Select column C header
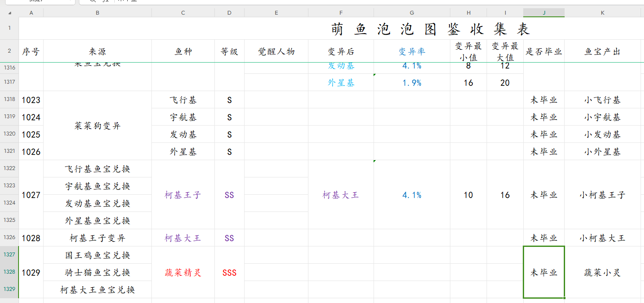 183,13
